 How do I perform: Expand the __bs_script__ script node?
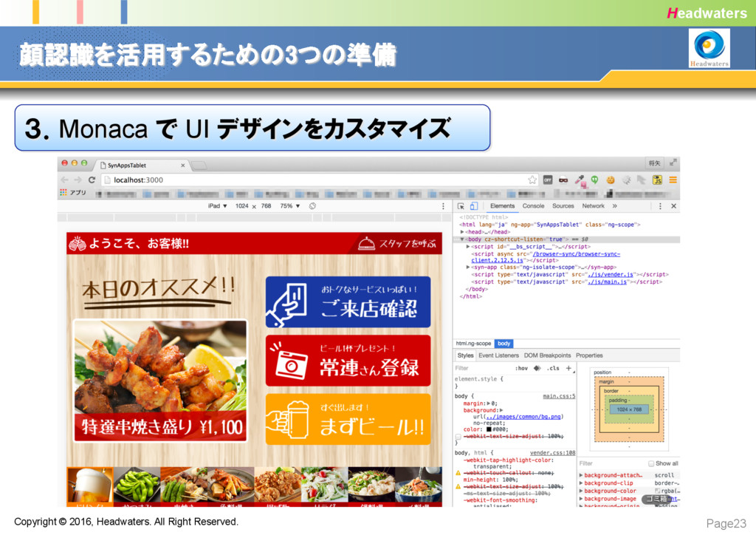467,247
